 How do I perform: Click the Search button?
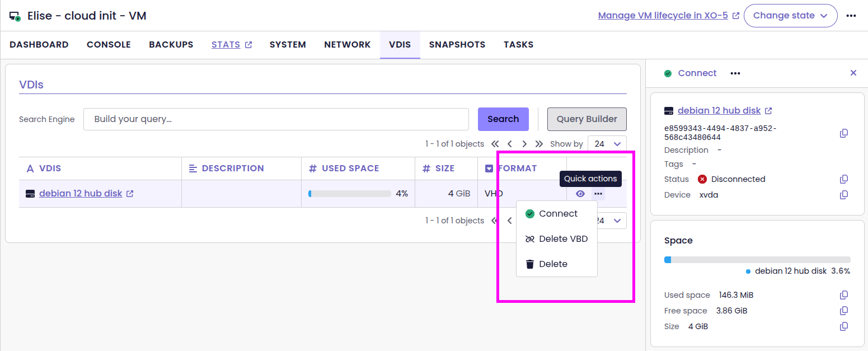(x=503, y=119)
